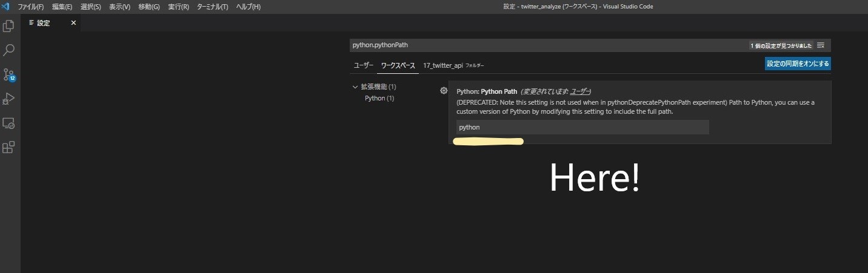Click the gear icon beside Python Path setting
The width and height of the screenshot is (868, 273).
click(444, 90)
